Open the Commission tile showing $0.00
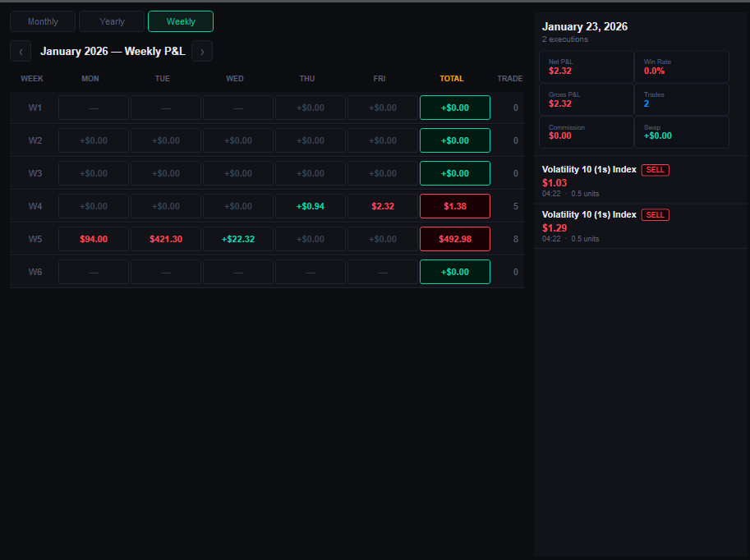 586,131
